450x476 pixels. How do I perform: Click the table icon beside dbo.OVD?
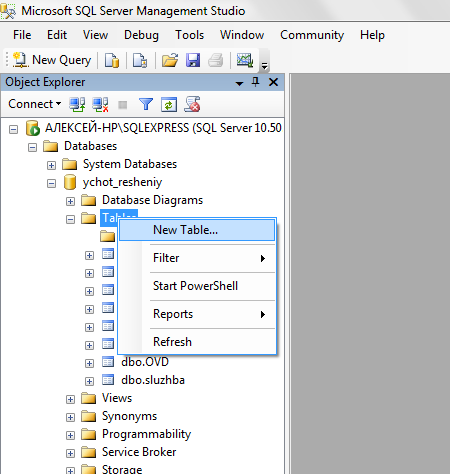108,362
